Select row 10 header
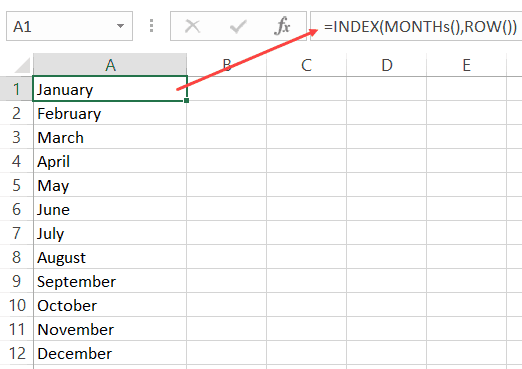522x369 pixels. tap(16, 305)
